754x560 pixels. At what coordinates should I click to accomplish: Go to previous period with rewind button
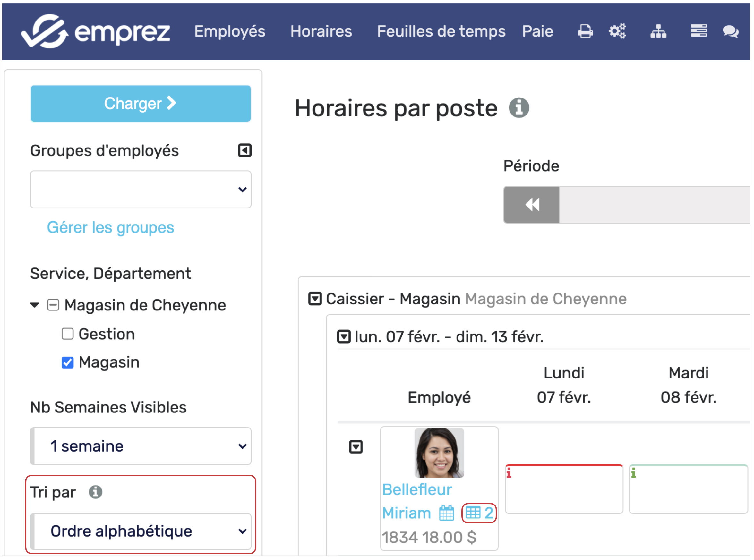click(x=531, y=204)
